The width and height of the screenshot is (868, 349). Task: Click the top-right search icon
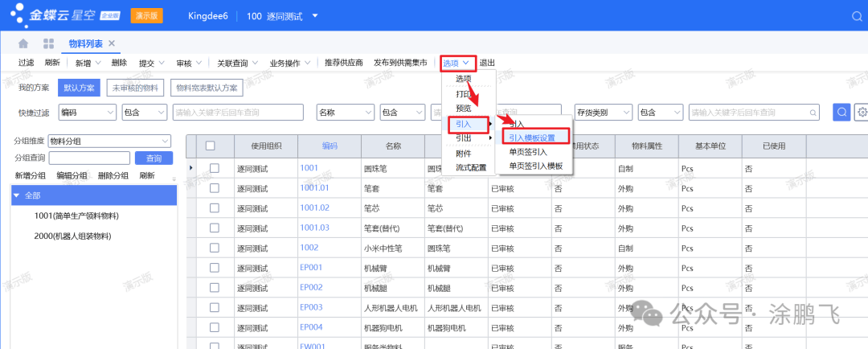coord(855,16)
